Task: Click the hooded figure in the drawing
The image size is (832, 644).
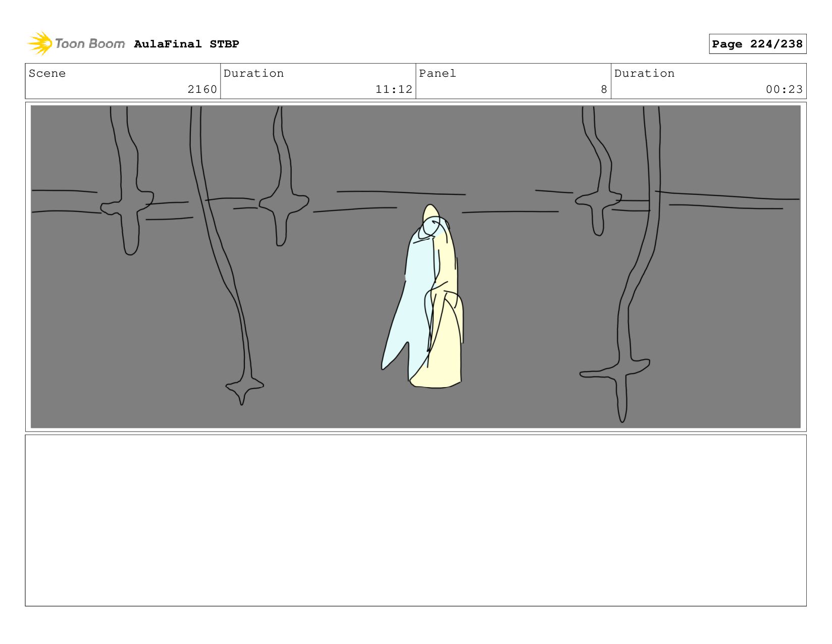Action: click(x=423, y=296)
